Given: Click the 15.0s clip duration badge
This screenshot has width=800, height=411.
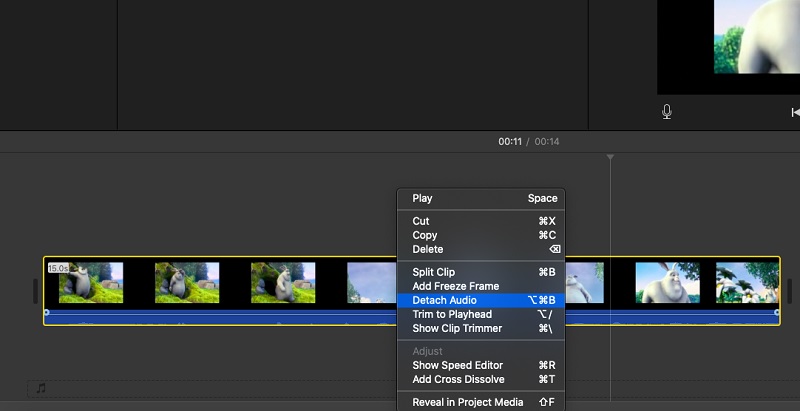Looking at the screenshot, I should [58, 268].
